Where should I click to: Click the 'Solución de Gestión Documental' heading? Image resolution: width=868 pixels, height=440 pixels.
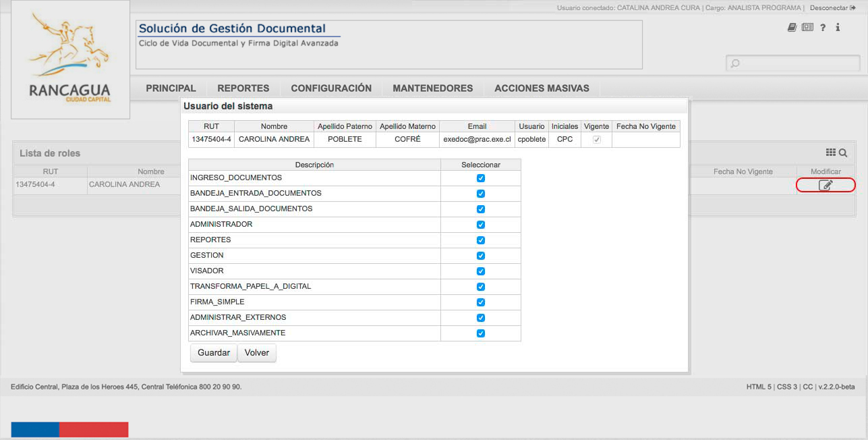tap(232, 28)
